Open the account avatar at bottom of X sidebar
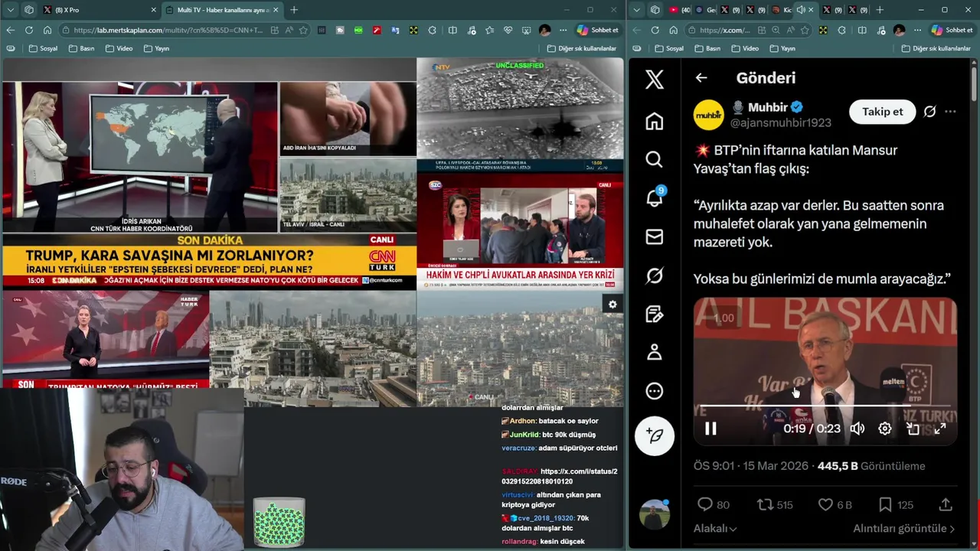Image resolution: width=980 pixels, height=551 pixels. tap(655, 514)
